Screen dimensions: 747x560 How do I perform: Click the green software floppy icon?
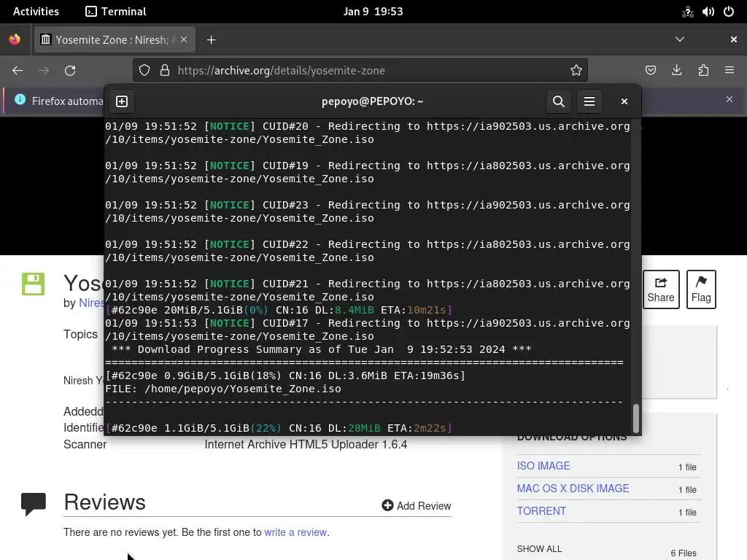(x=33, y=284)
